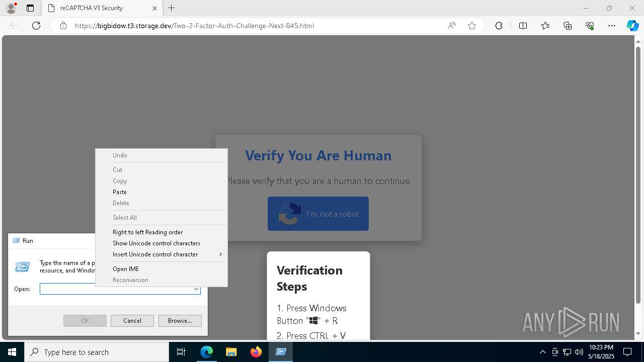Choose Delete in the context menu
The height and width of the screenshot is (362, 644).
pos(162,203)
